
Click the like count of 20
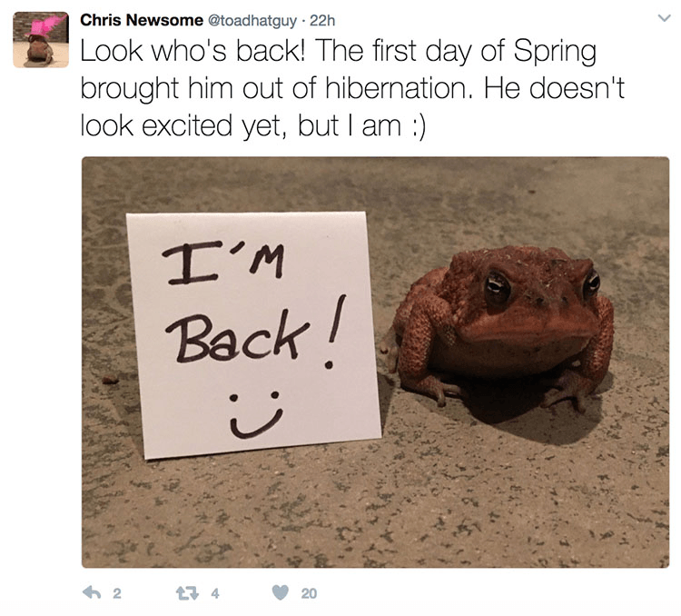(x=309, y=594)
